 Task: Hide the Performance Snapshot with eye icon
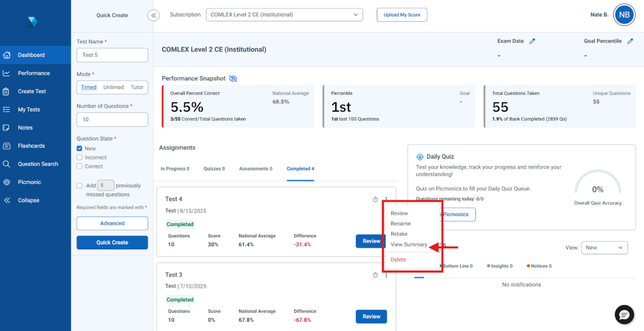(x=233, y=79)
